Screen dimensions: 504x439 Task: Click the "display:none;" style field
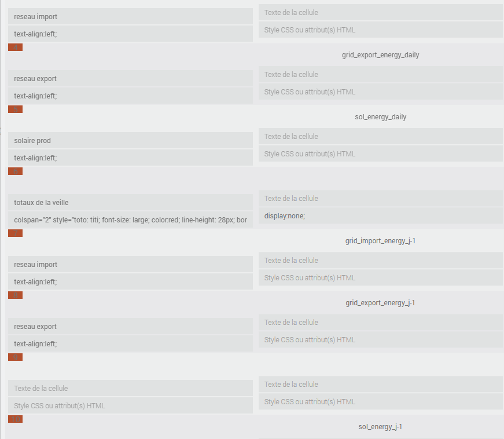[x=381, y=216]
